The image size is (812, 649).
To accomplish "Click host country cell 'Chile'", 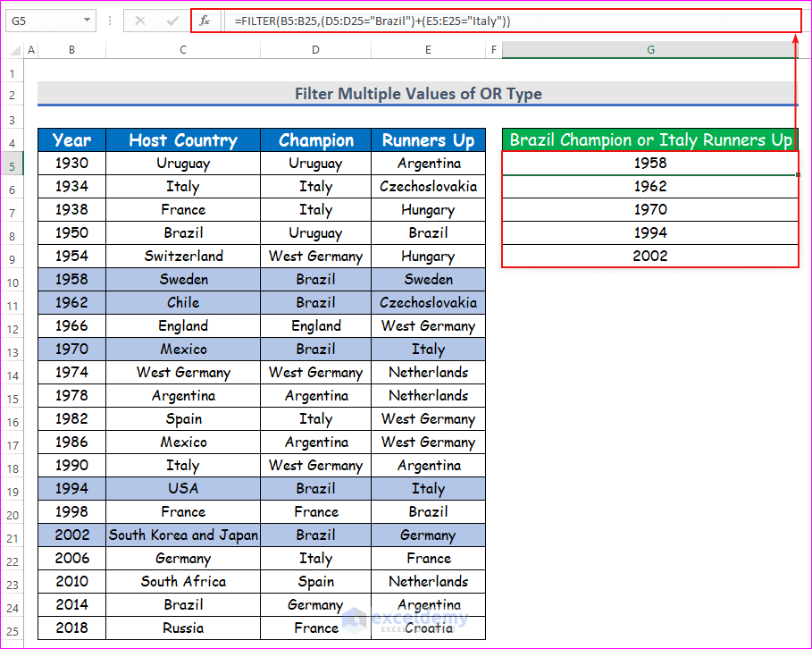I will [x=183, y=303].
